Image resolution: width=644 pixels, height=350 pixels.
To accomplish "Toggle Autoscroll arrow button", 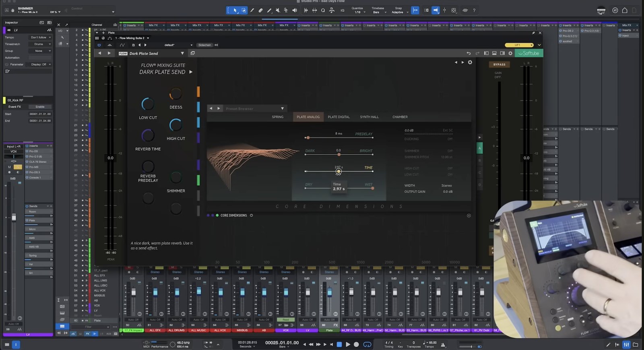I will pos(436,10).
